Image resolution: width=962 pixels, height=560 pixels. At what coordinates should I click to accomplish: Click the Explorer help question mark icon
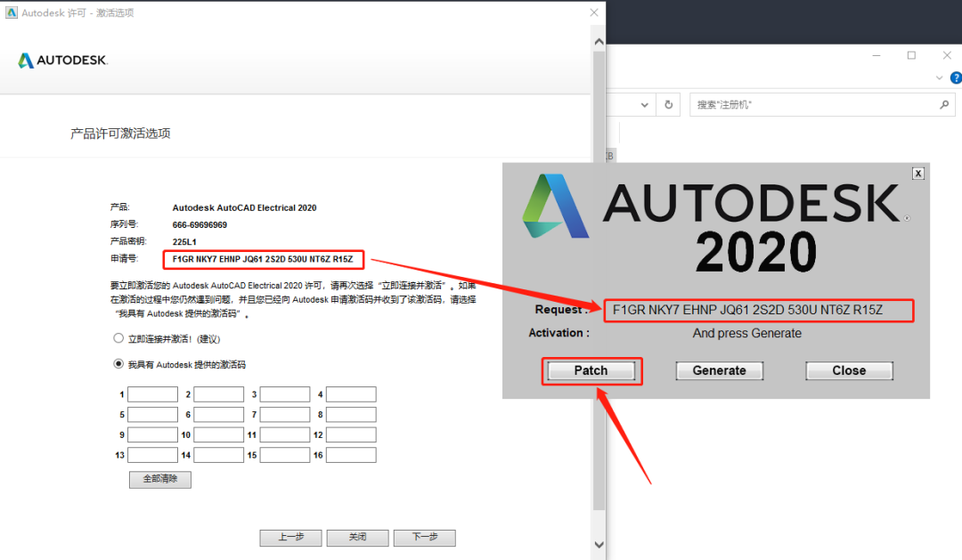click(956, 77)
